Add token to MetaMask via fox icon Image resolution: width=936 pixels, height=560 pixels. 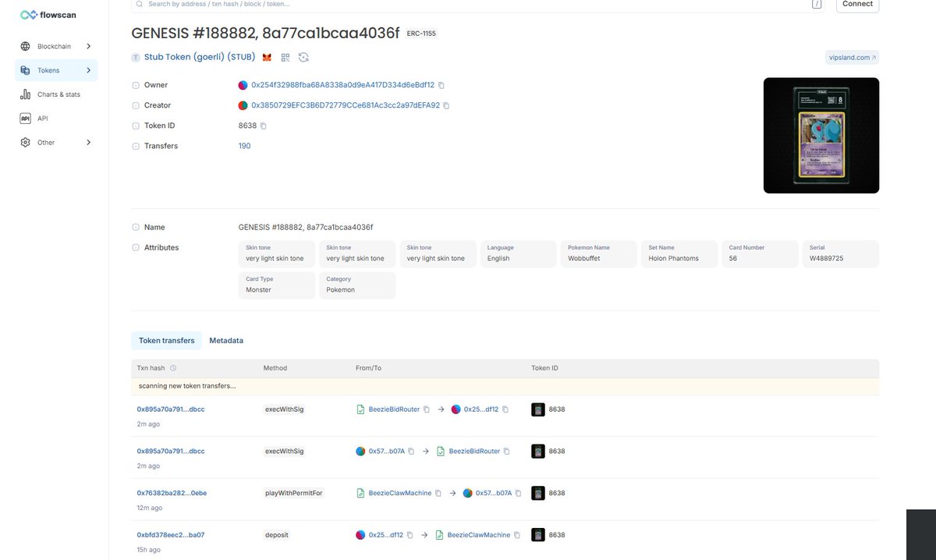tap(267, 58)
